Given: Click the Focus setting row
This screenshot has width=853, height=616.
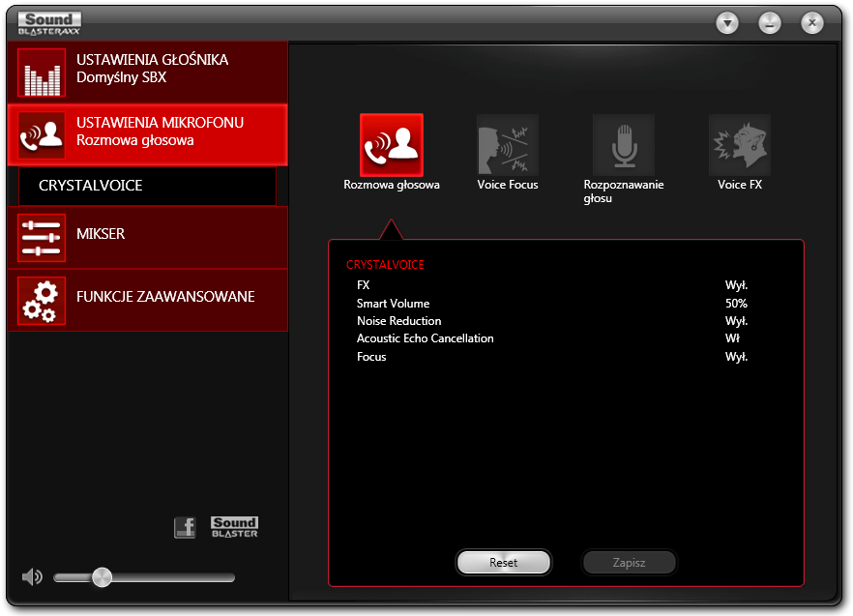Looking at the screenshot, I should pos(553,357).
